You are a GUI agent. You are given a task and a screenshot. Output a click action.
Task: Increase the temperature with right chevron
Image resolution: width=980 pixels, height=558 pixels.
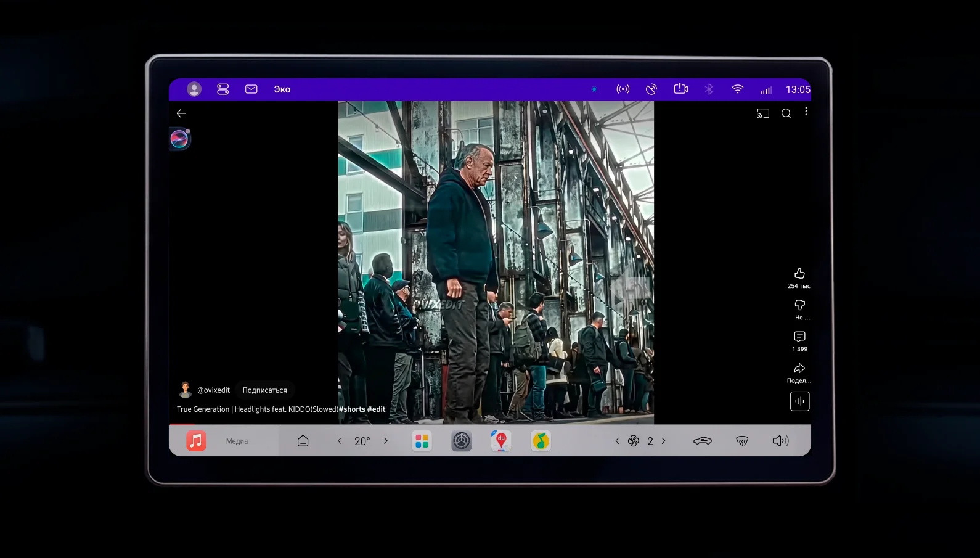(386, 441)
